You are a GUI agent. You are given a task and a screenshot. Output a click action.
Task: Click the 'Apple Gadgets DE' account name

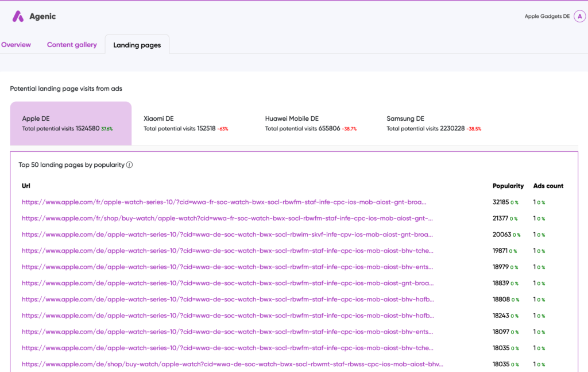click(547, 17)
